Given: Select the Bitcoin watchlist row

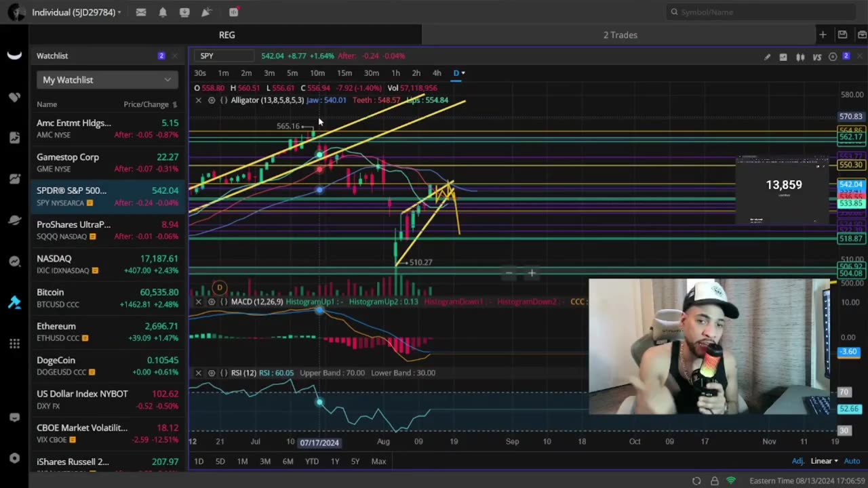Looking at the screenshot, I should pyautogui.click(x=107, y=298).
